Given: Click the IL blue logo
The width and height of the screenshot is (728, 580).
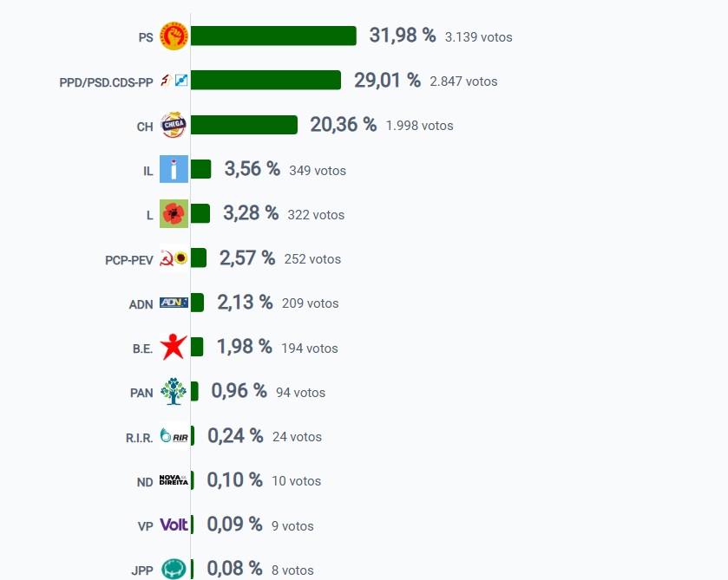Looking at the screenshot, I should point(174,169).
